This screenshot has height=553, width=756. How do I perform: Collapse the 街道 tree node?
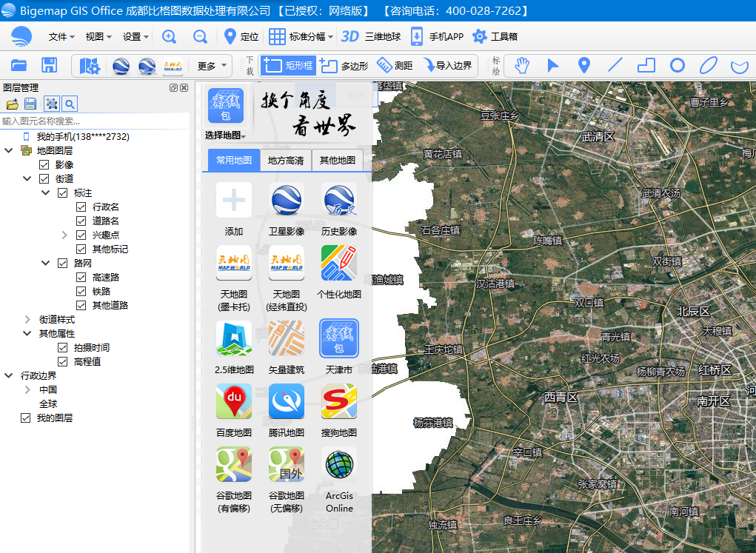tap(27, 179)
